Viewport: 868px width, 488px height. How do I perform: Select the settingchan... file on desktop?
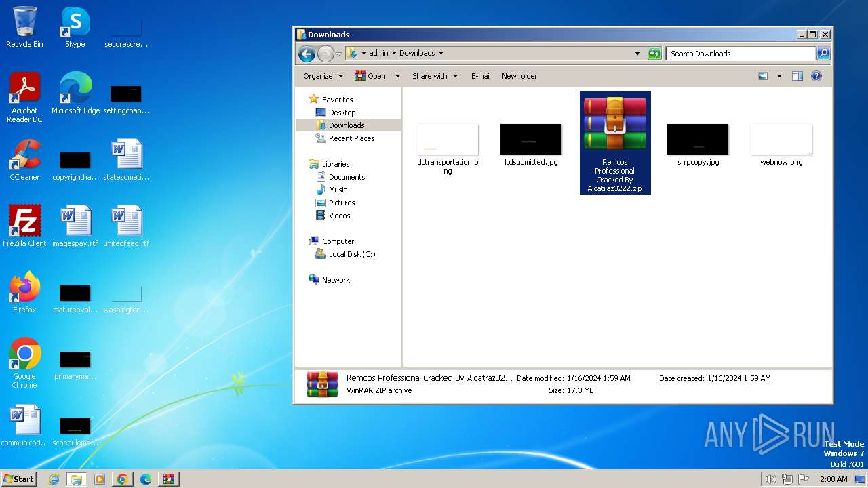(126, 100)
